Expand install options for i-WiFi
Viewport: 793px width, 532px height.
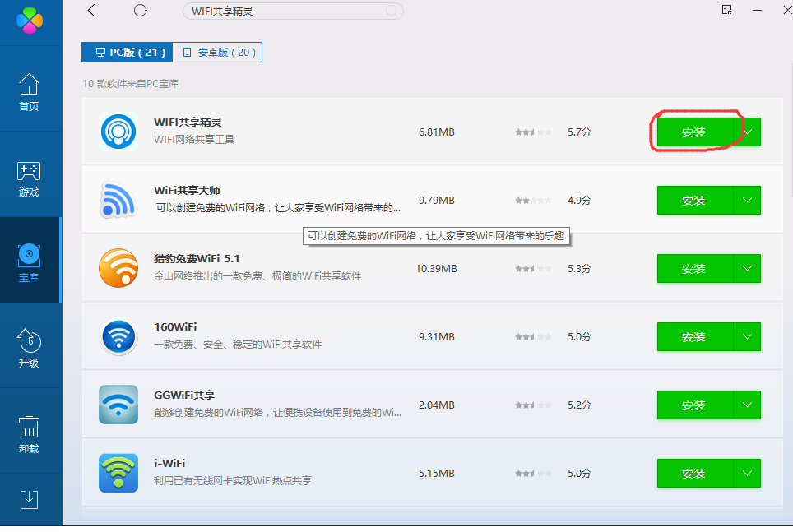coord(748,474)
